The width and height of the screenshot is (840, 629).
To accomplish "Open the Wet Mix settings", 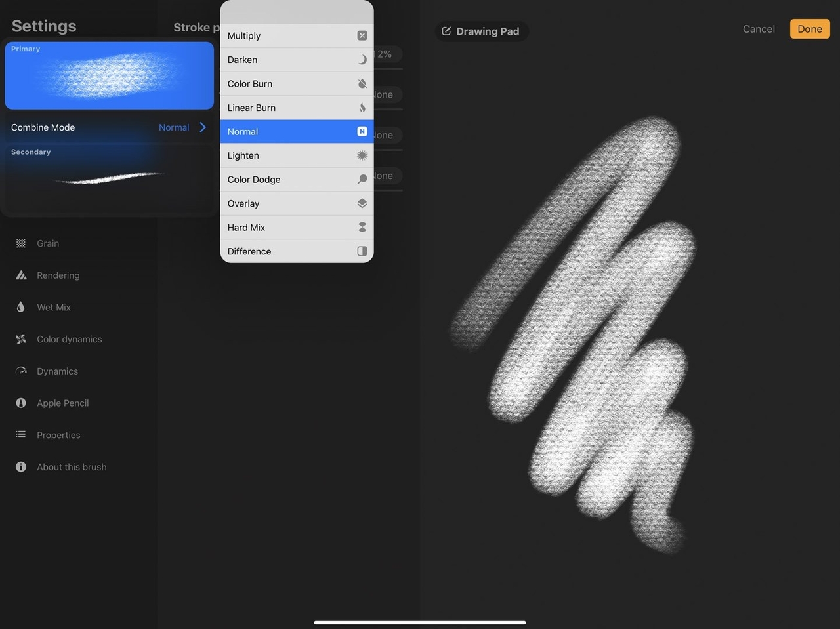I will pos(53,307).
